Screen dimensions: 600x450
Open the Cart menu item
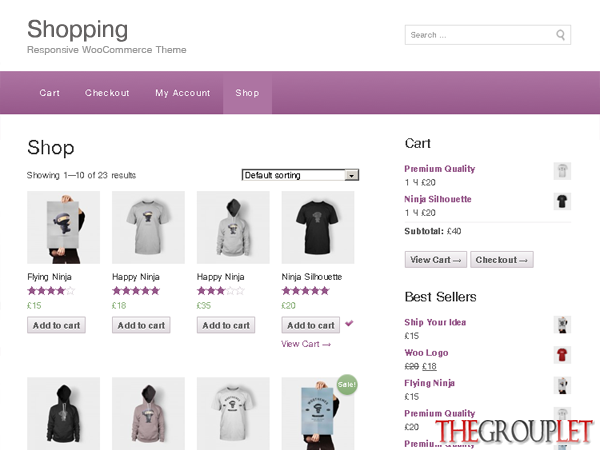point(50,93)
